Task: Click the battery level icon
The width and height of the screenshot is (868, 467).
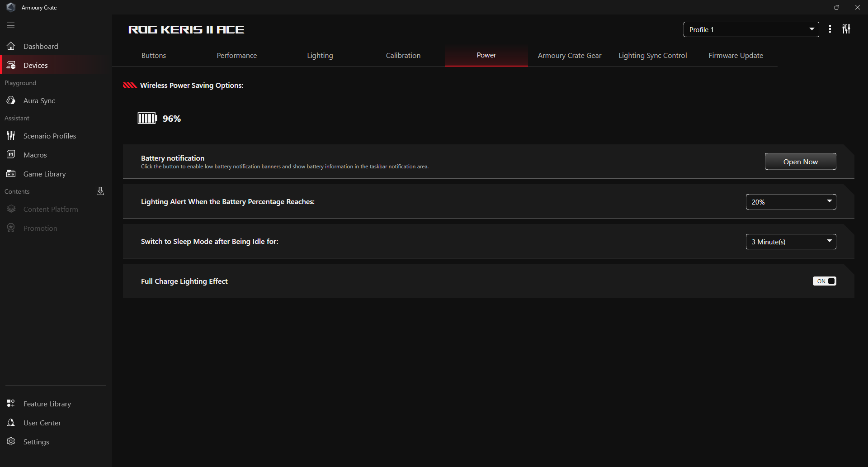Action: click(147, 119)
